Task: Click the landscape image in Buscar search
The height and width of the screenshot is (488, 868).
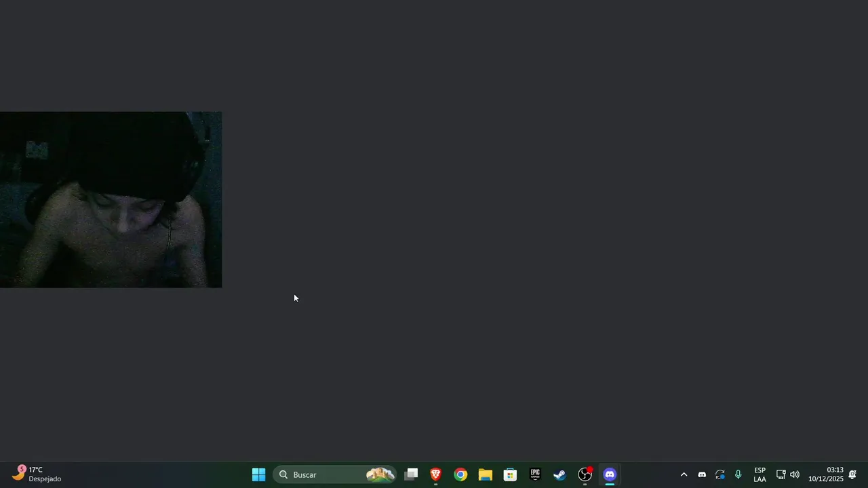Action: point(380,474)
